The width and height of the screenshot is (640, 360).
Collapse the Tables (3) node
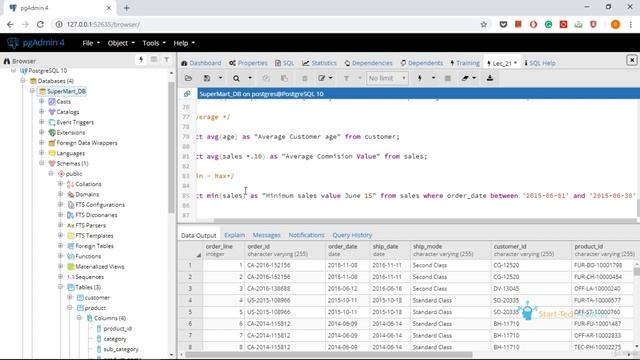pos(60,287)
